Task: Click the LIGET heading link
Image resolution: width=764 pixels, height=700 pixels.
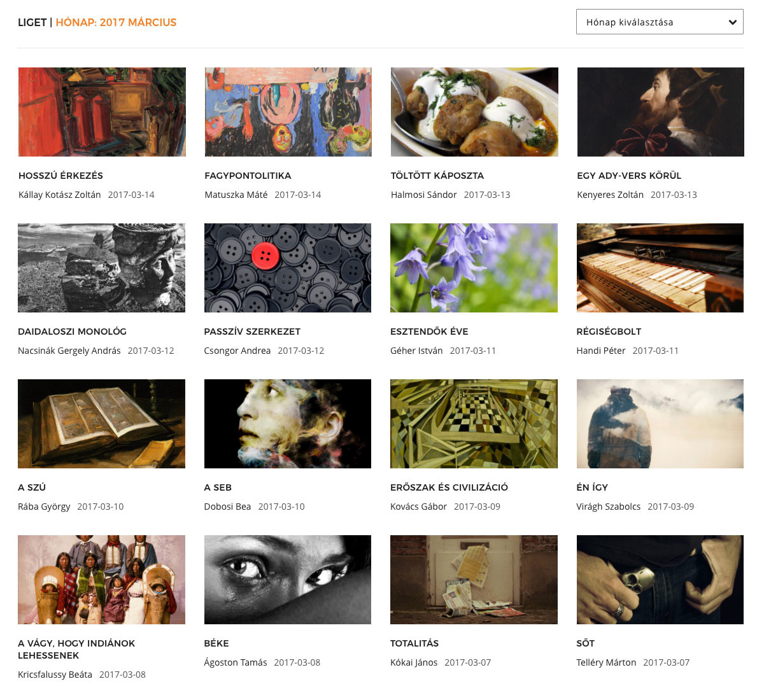Action: pos(32,22)
